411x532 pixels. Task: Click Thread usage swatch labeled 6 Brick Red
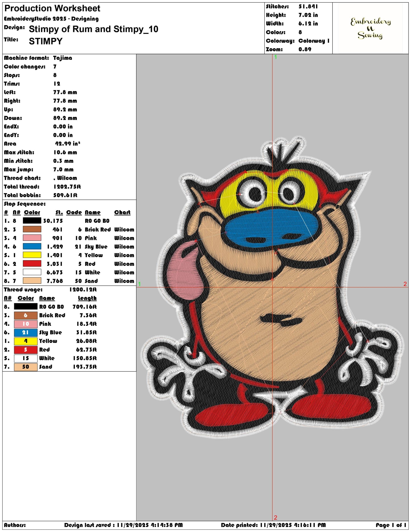(26, 315)
